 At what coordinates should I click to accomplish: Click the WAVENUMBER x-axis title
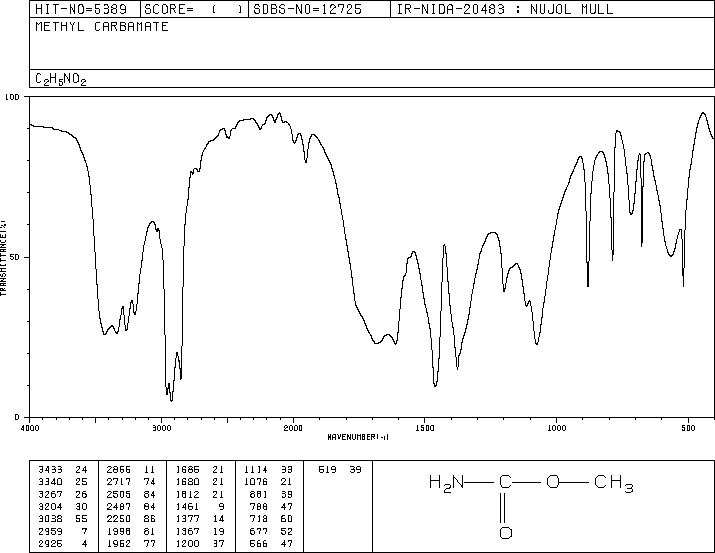358,437
